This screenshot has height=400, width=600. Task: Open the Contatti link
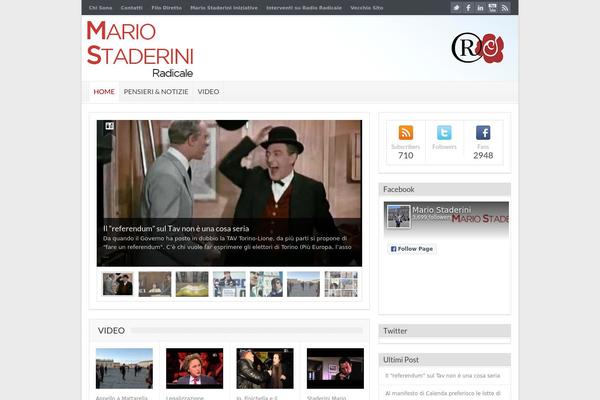click(x=132, y=8)
